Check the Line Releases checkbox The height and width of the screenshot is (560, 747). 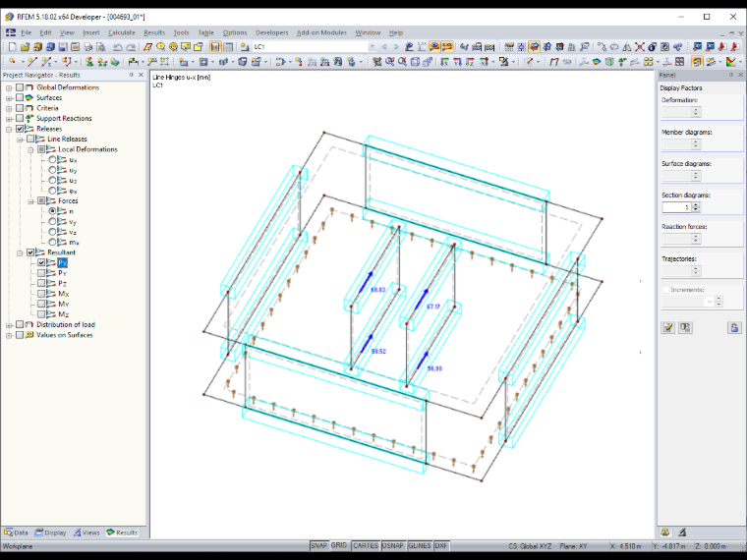click(x=30, y=139)
